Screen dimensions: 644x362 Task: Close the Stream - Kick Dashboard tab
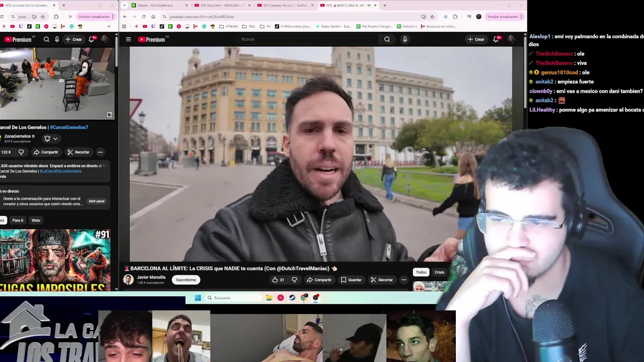187,5
